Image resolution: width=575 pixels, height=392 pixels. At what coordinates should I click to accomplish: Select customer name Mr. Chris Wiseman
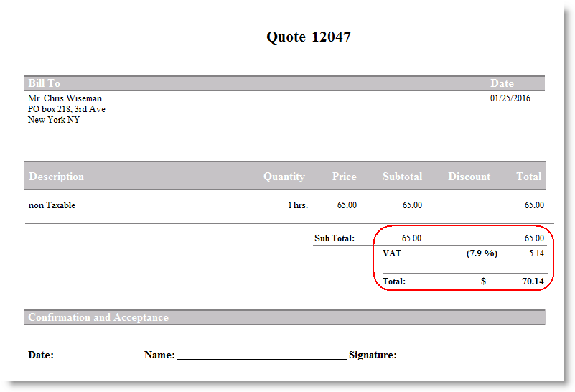click(x=65, y=98)
